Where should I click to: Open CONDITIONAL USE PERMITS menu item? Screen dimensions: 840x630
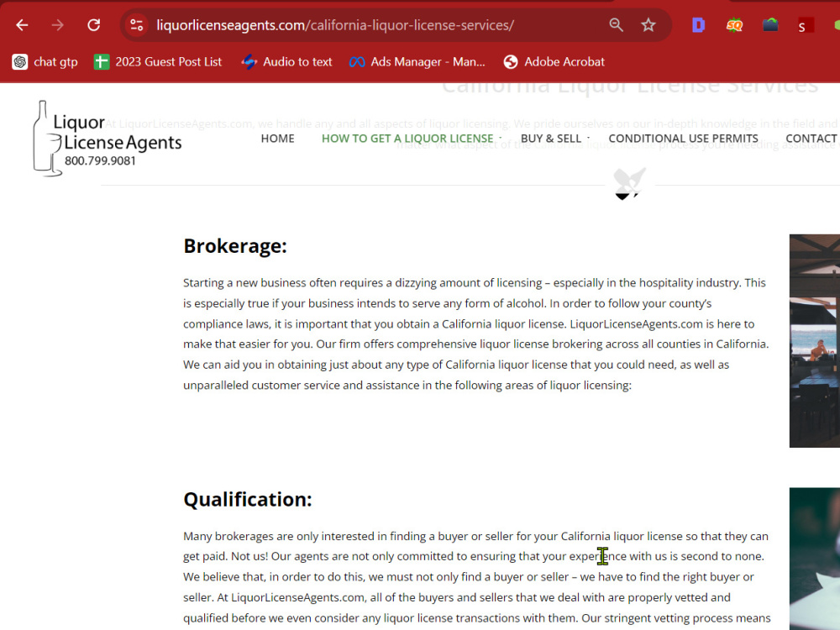683,139
